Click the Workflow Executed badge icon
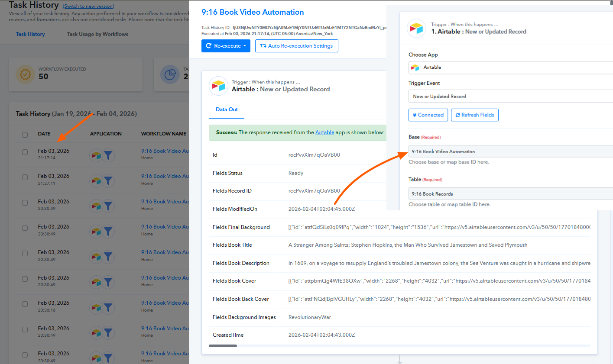 tap(25, 74)
